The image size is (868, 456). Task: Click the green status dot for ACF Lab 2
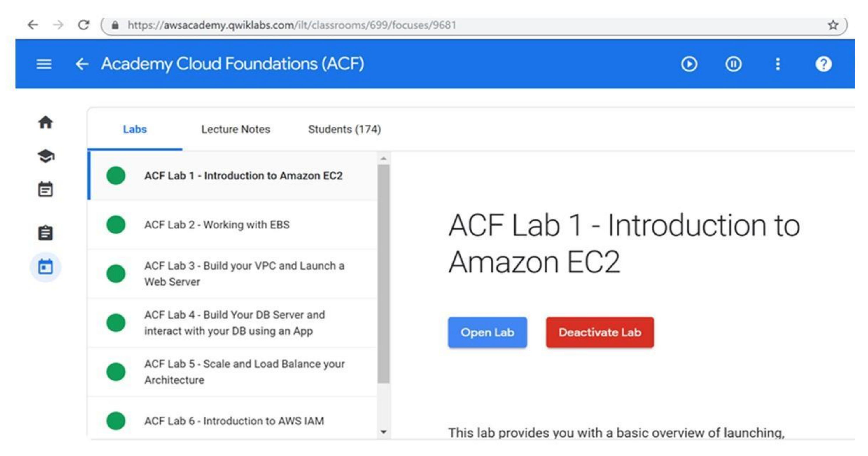point(116,225)
